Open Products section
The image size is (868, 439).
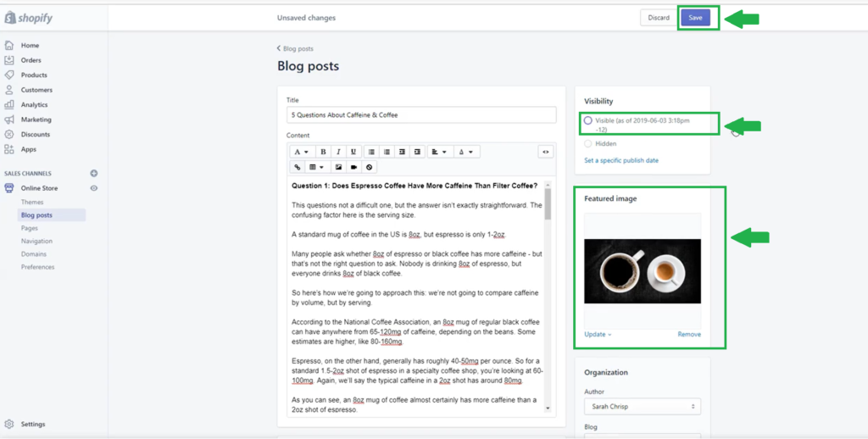(x=34, y=75)
